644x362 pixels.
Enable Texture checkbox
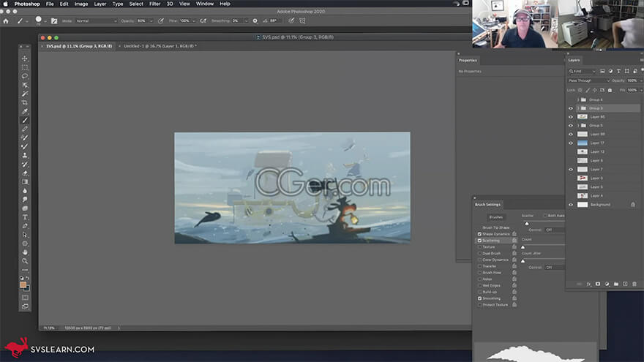(x=479, y=247)
